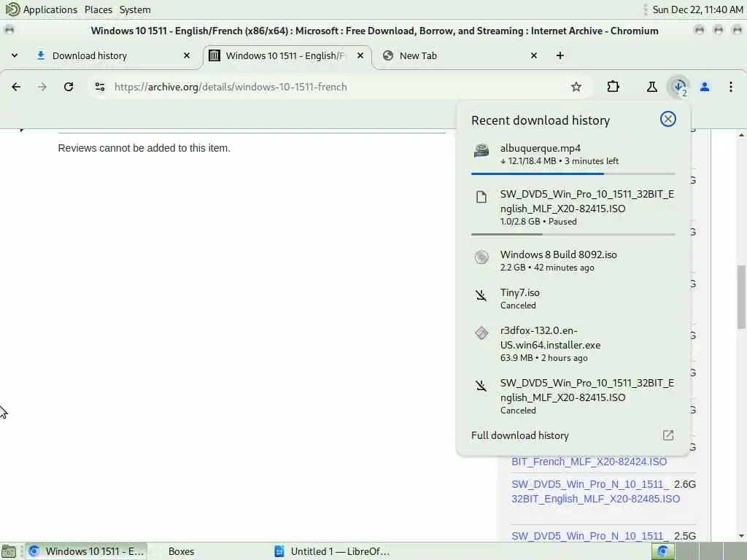Click r3dfox-132.0.en-US.win64.installer.exe entry
Image resolution: width=747 pixels, height=560 pixels.
[x=573, y=344]
